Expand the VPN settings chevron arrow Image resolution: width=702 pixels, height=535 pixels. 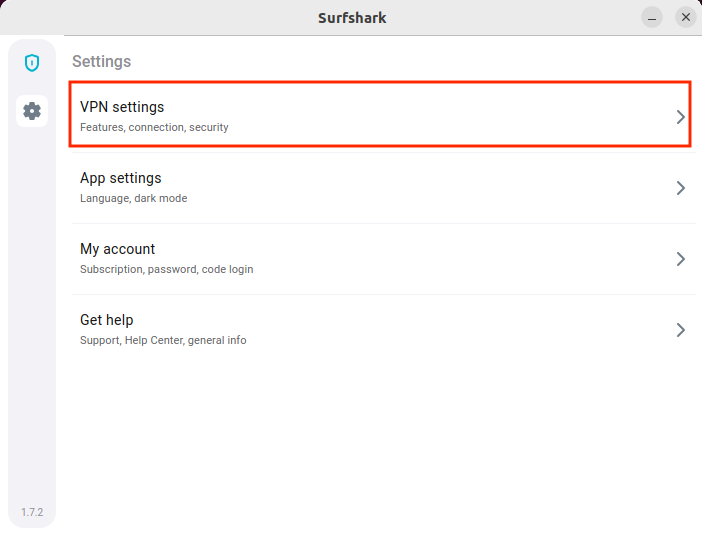click(x=680, y=117)
